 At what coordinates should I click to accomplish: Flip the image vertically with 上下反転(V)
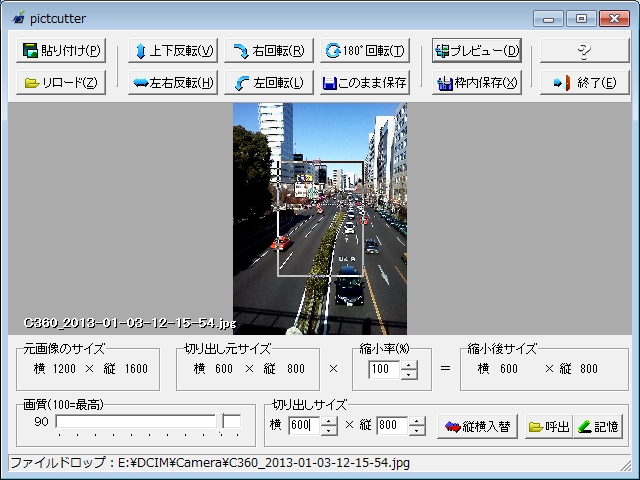(x=173, y=51)
